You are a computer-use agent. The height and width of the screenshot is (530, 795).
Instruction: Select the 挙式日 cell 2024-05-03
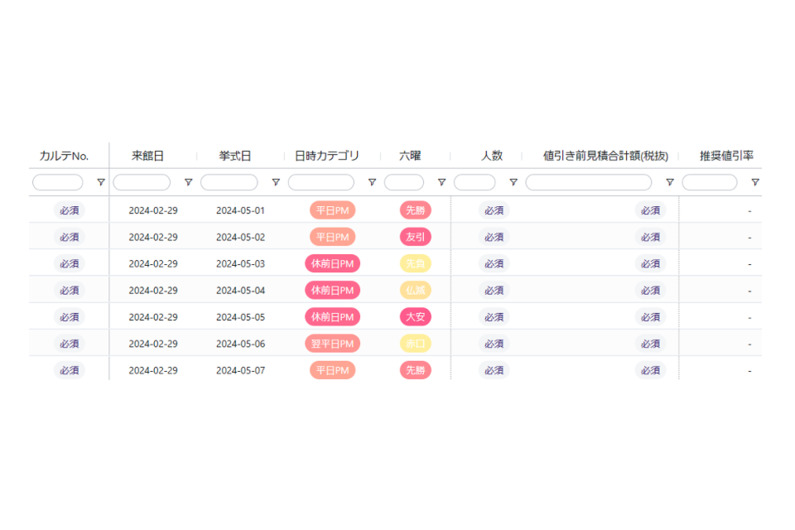pyautogui.click(x=240, y=264)
